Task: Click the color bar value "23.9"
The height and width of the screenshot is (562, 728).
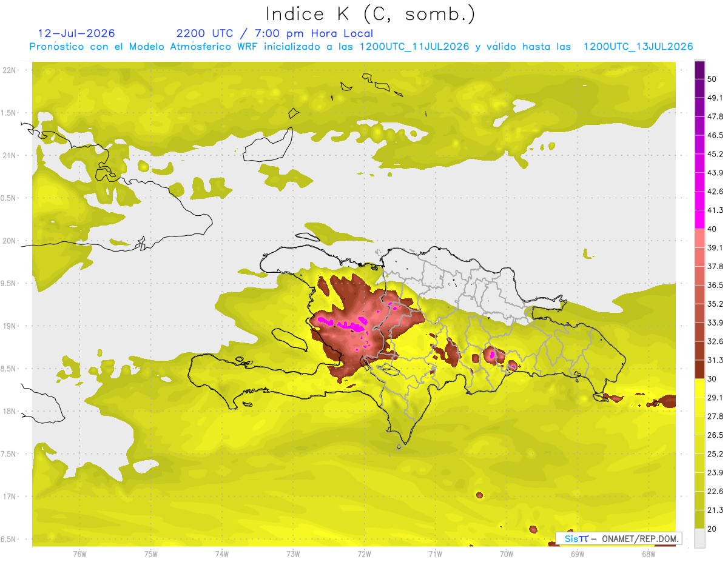Action: coord(715,472)
